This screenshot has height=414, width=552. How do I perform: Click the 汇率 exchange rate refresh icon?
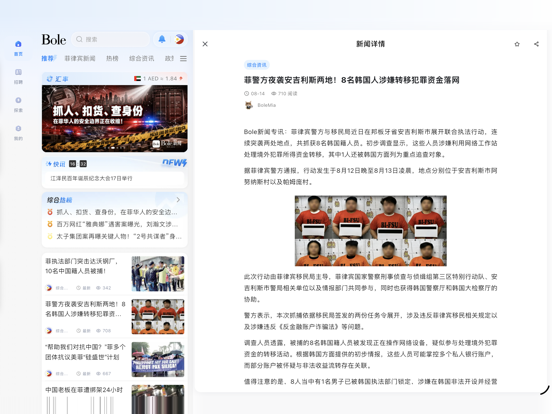point(50,79)
